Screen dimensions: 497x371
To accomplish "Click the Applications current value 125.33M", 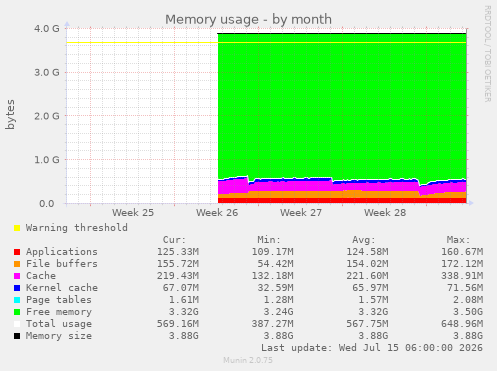I will pos(178,252).
